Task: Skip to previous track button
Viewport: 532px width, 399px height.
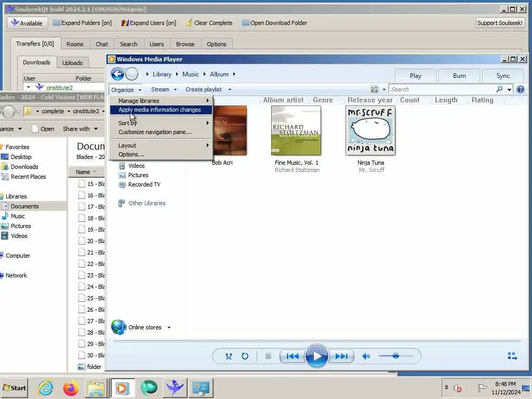Action: pos(292,356)
